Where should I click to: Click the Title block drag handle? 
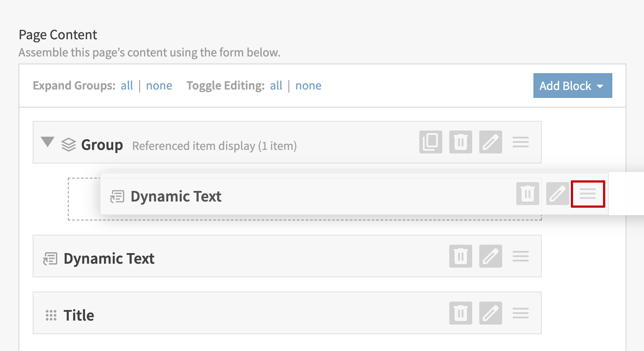(x=520, y=313)
